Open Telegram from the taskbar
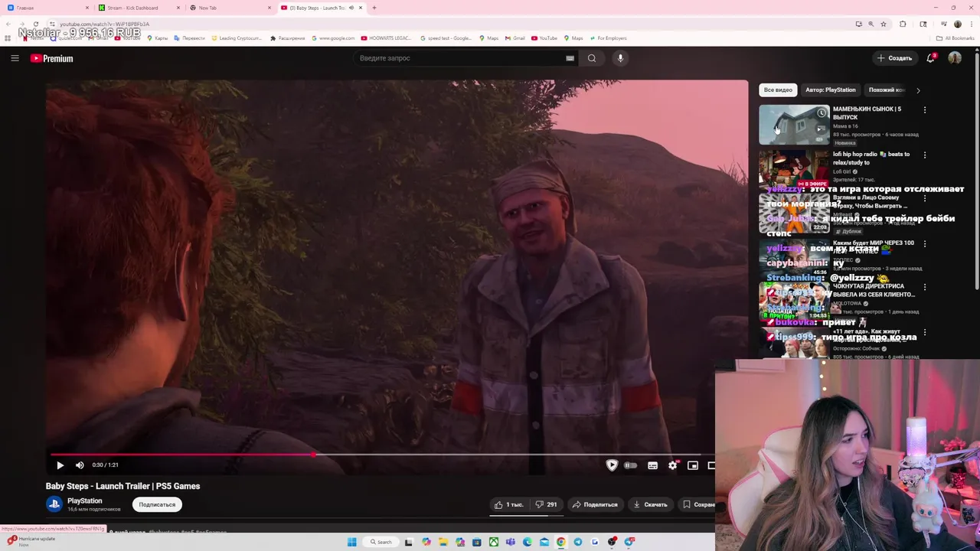 pyautogui.click(x=578, y=542)
